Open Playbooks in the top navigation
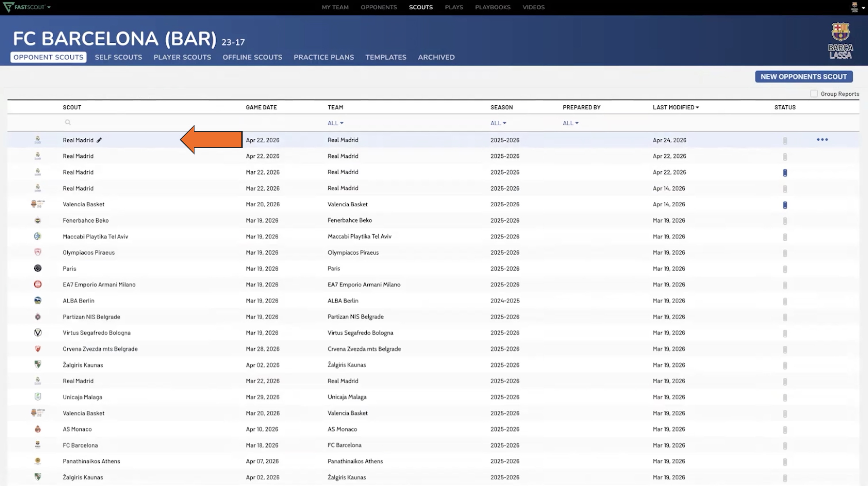Viewport: 868px width, 486px height. [493, 7]
